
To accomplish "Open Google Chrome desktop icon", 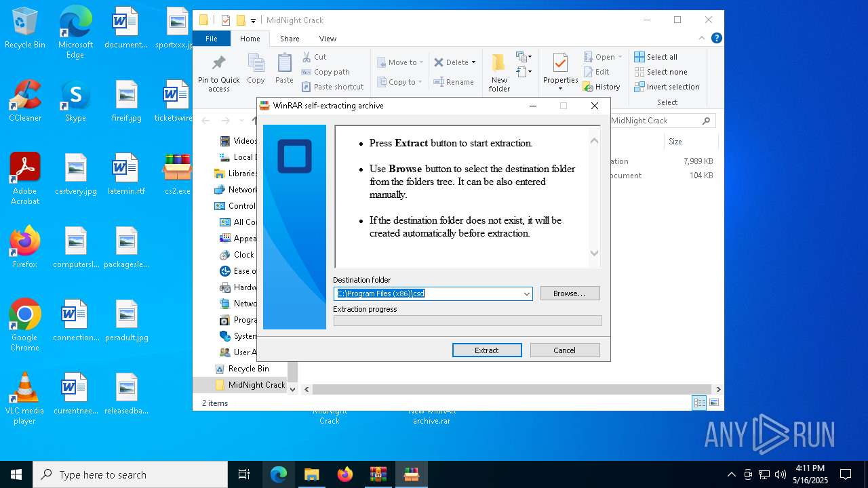I will [25, 325].
